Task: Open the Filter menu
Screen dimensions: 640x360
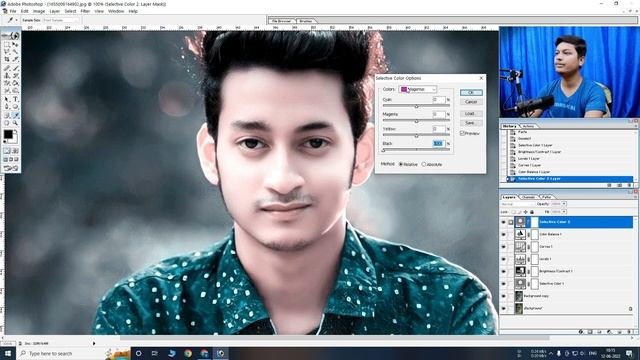Action: point(85,11)
